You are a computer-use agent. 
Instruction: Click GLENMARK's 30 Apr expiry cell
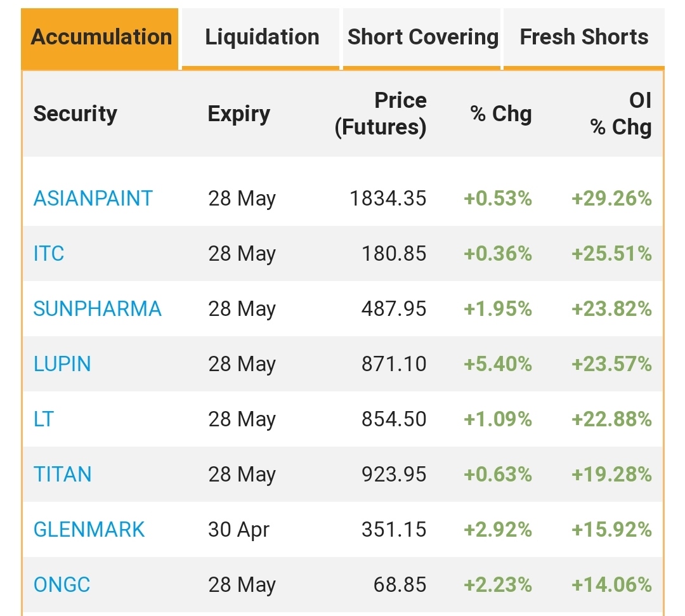click(x=238, y=530)
